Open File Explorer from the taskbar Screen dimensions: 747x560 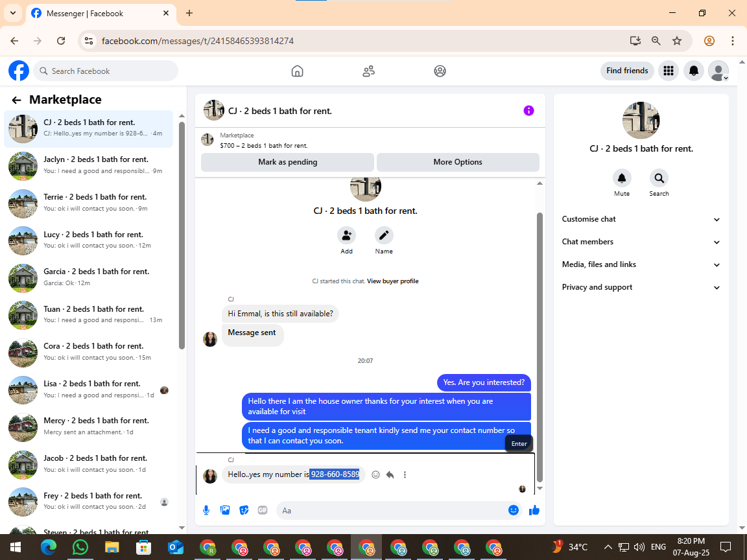(x=112, y=547)
